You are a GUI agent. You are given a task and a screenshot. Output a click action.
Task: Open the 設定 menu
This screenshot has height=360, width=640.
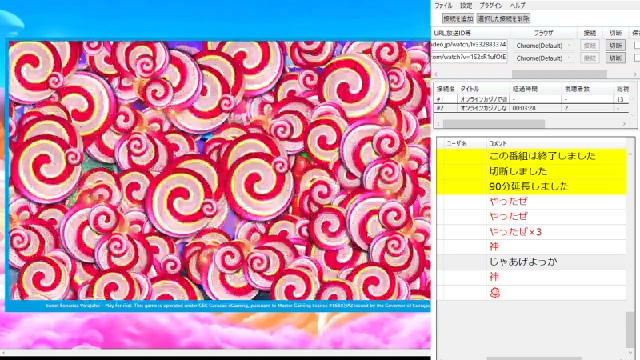466,6
